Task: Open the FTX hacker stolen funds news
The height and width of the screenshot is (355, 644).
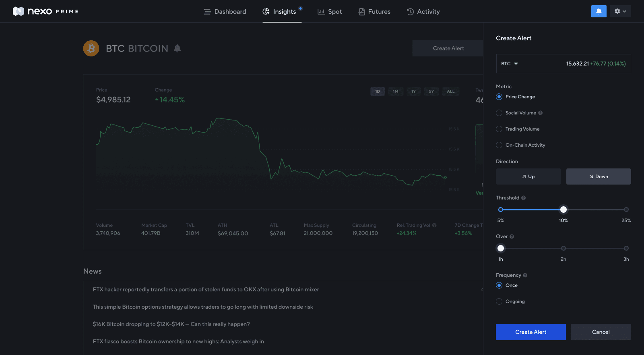Action: [x=206, y=289]
